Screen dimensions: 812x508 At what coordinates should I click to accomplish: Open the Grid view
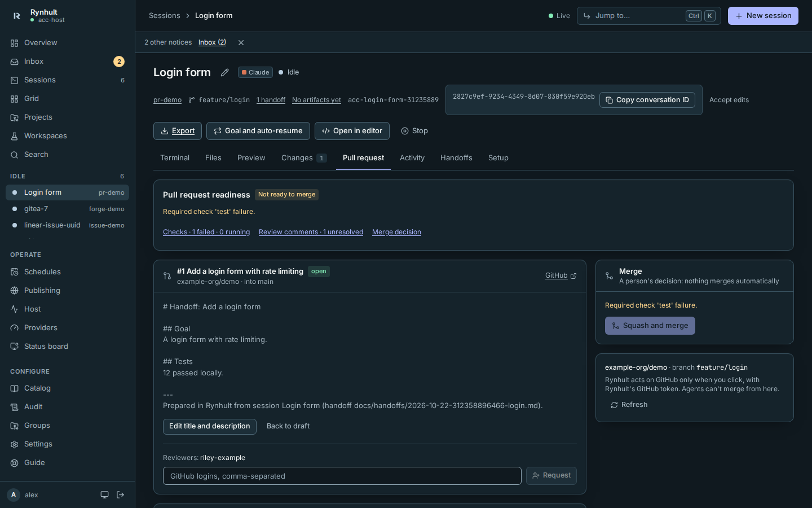(x=68, y=99)
